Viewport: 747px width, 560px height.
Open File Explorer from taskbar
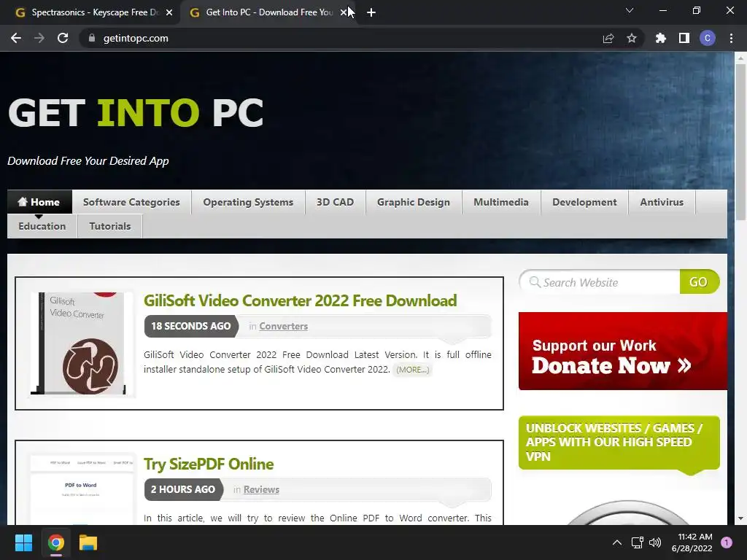tap(88, 542)
